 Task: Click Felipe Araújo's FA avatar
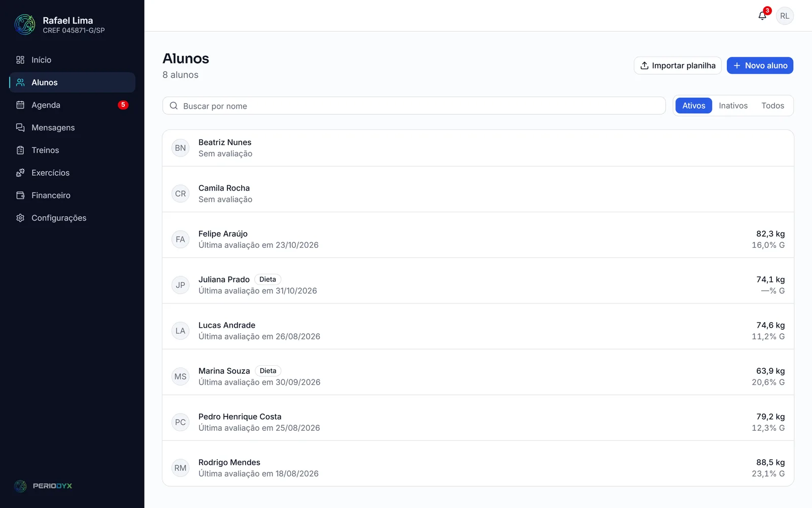(x=180, y=239)
